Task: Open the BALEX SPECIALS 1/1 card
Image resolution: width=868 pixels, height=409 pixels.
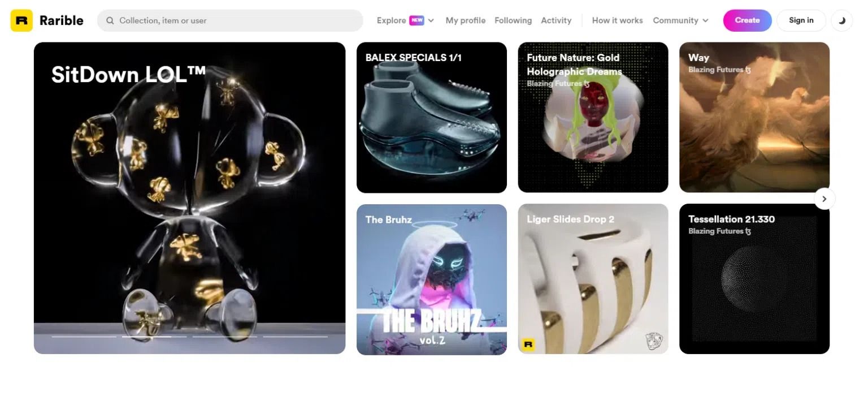Action: (432, 118)
